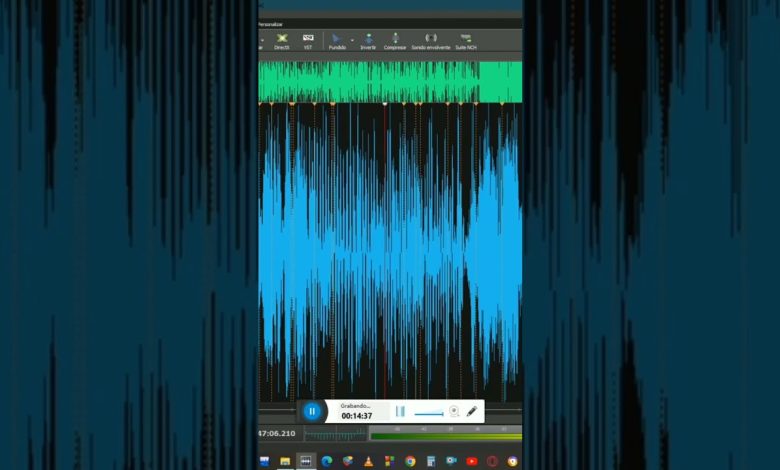Click the DirectX effects icon
Viewport: 780px width, 470px height.
pyautogui.click(x=282, y=40)
